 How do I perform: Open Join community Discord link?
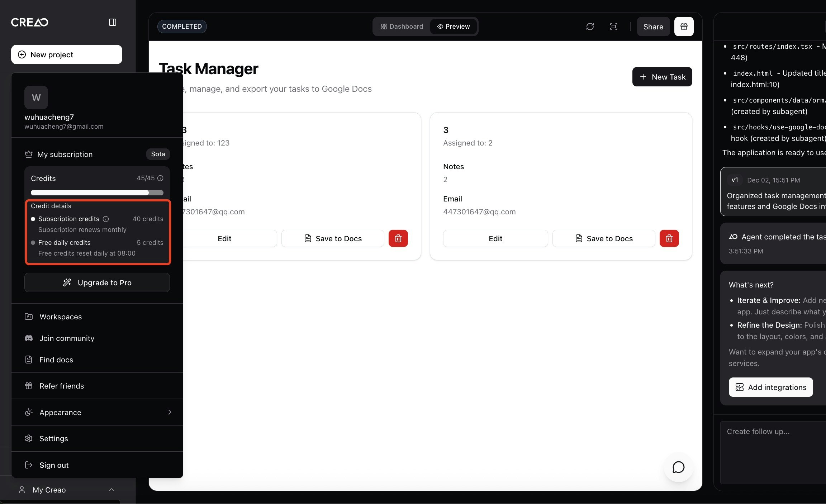pos(67,338)
